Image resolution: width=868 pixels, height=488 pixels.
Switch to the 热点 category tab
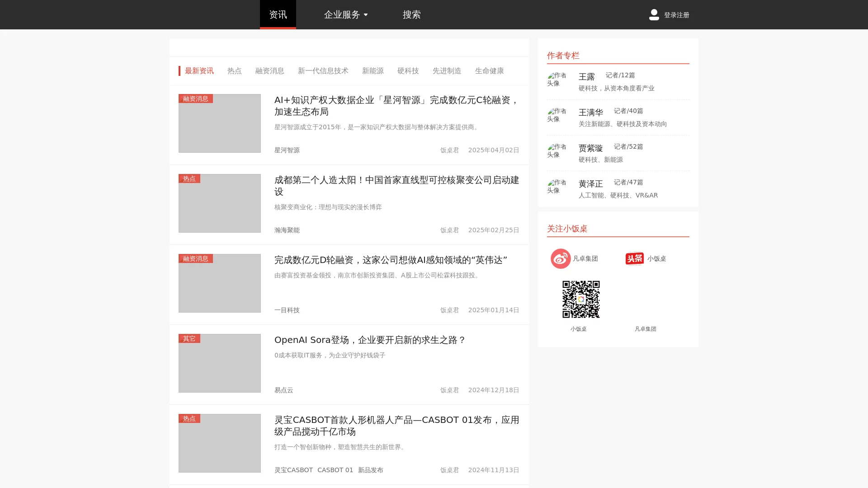coord(234,71)
